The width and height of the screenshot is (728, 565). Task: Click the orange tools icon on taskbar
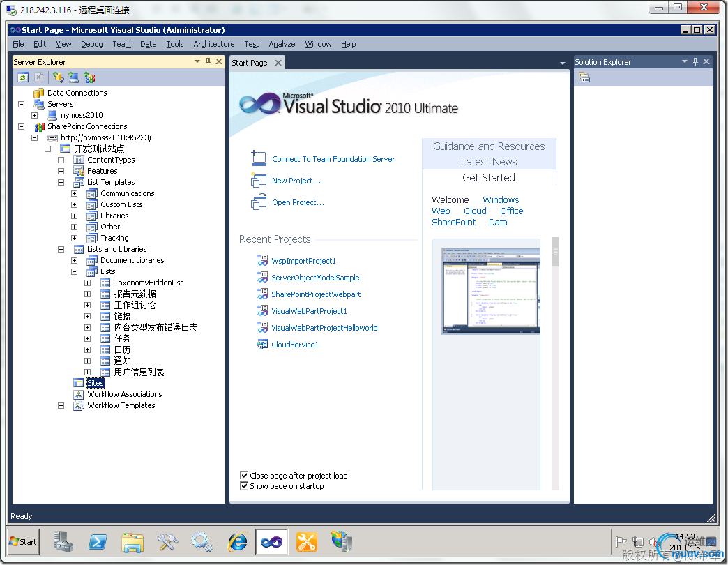click(306, 542)
